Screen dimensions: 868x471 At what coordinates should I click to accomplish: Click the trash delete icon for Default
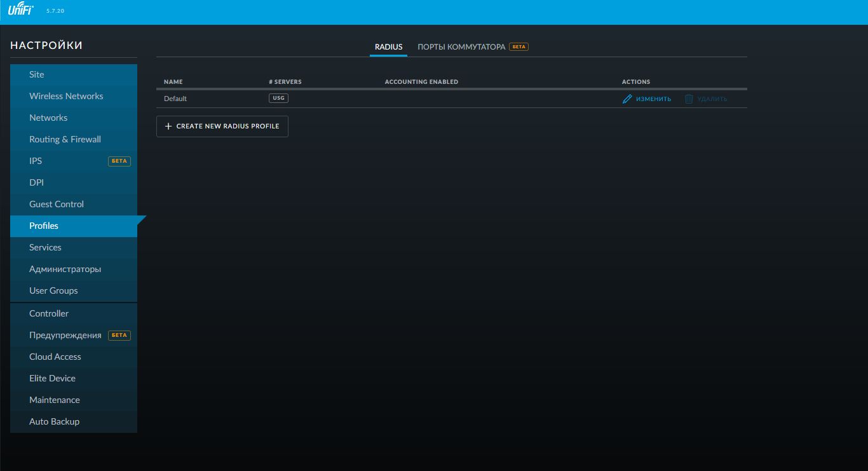689,99
